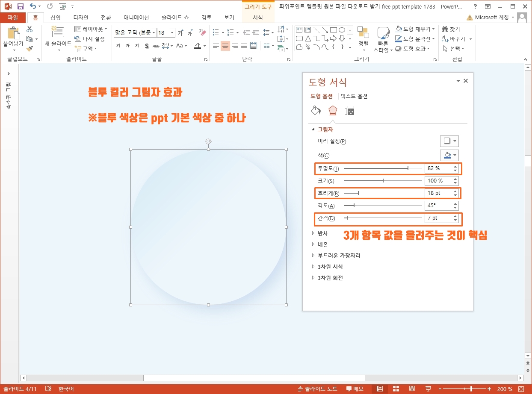Save the presentation with the floppy disk icon
The width and height of the screenshot is (532, 394).
pos(20,6)
